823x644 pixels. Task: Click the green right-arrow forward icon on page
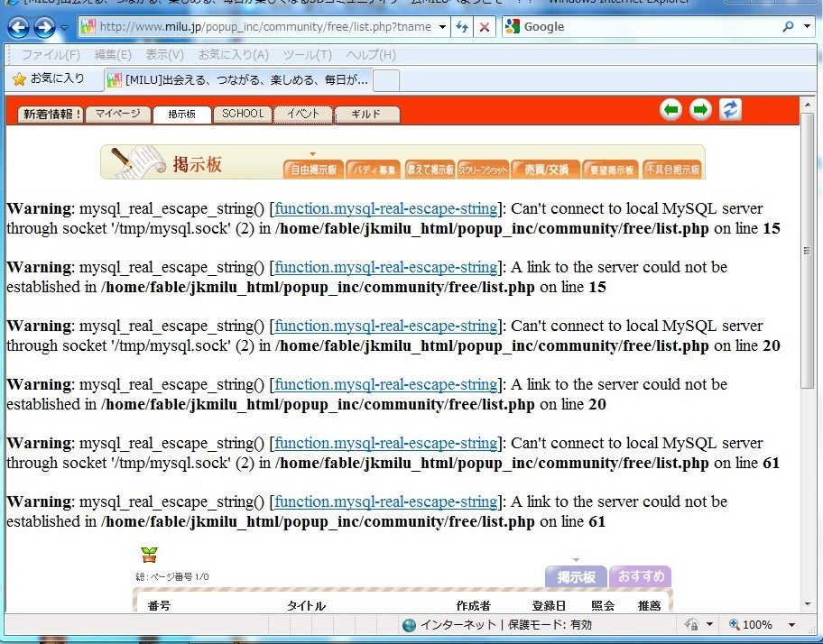point(700,110)
